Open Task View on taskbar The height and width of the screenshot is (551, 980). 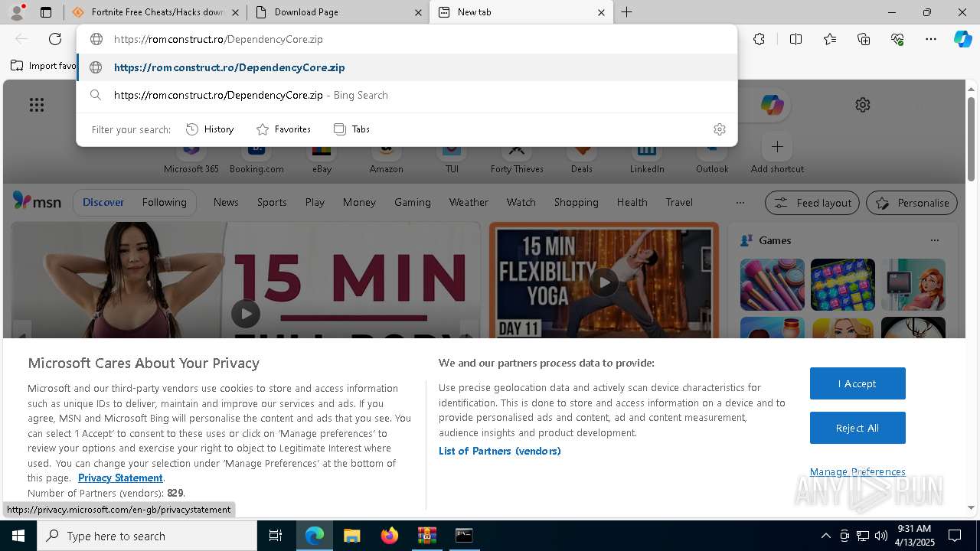(x=276, y=536)
